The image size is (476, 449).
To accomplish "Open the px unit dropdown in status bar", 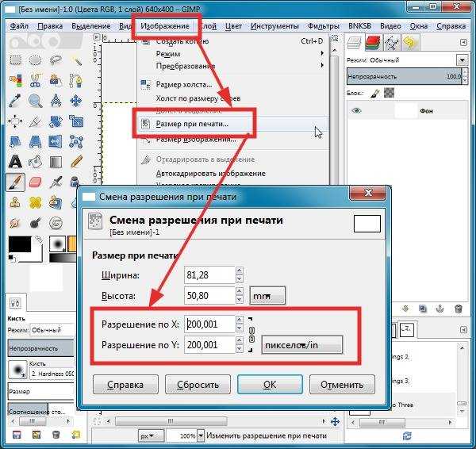I will click(151, 436).
